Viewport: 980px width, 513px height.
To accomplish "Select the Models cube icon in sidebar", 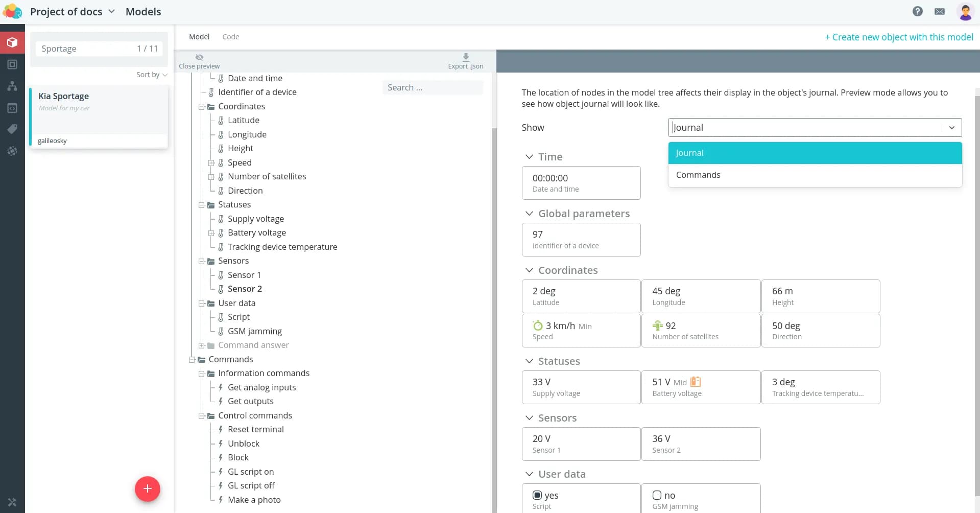I will click(12, 42).
